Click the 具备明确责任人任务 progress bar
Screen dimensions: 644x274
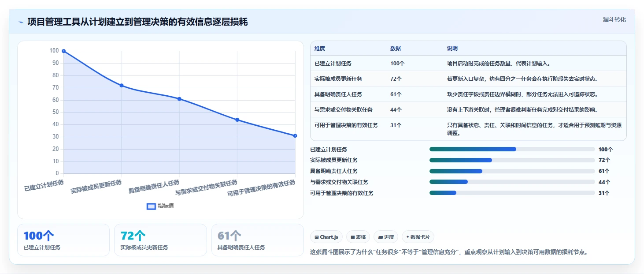pos(512,171)
